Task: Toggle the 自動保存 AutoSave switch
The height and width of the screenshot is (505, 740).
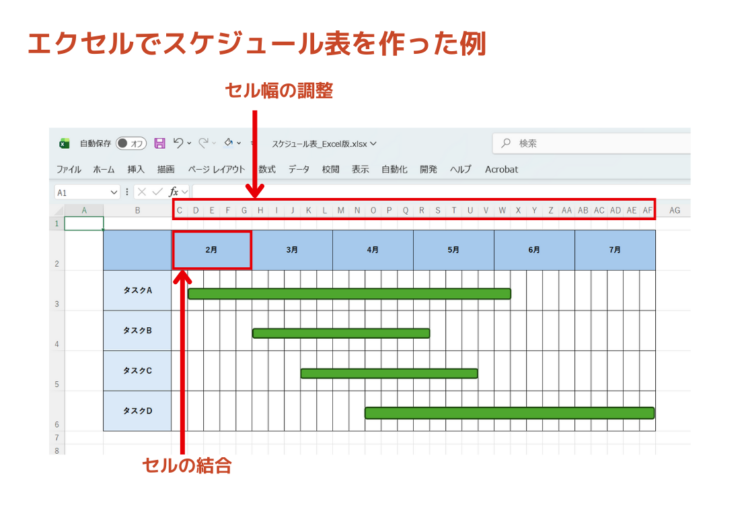Action: 131,143
